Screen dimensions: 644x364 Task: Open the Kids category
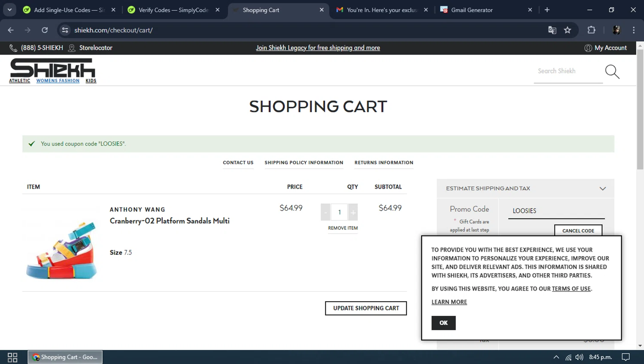pyautogui.click(x=91, y=81)
